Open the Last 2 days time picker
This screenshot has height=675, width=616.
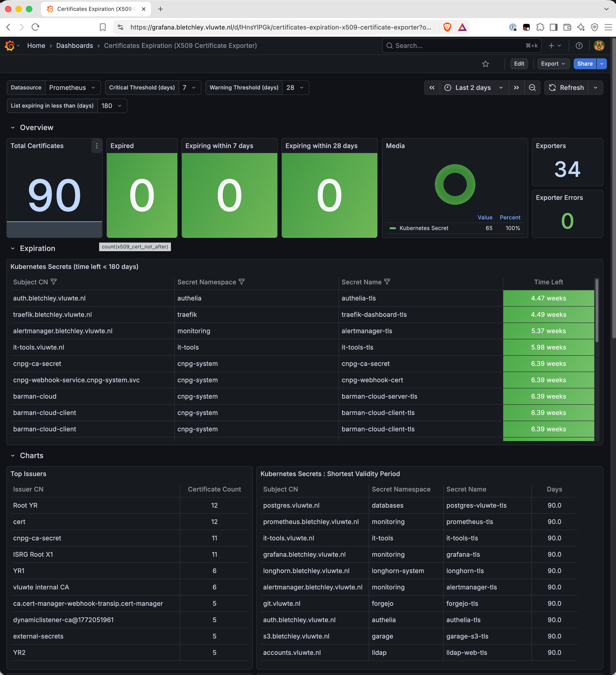474,88
